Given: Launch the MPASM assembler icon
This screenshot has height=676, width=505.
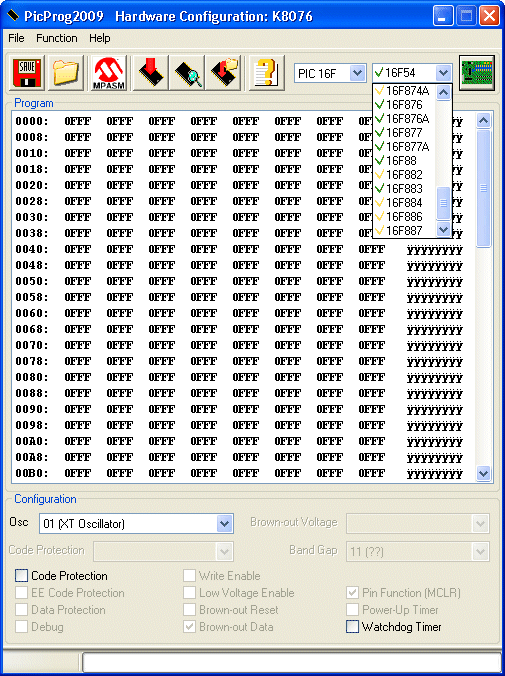Looking at the screenshot, I should point(109,73).
